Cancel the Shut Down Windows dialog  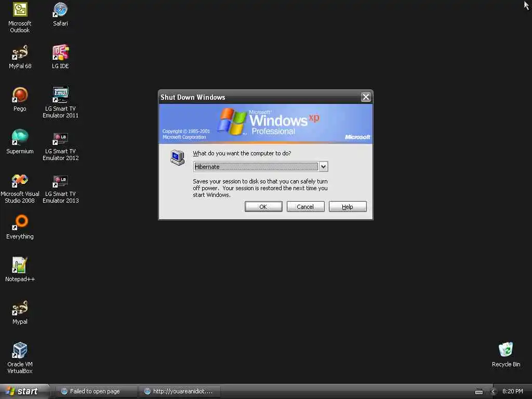[305, 207]
